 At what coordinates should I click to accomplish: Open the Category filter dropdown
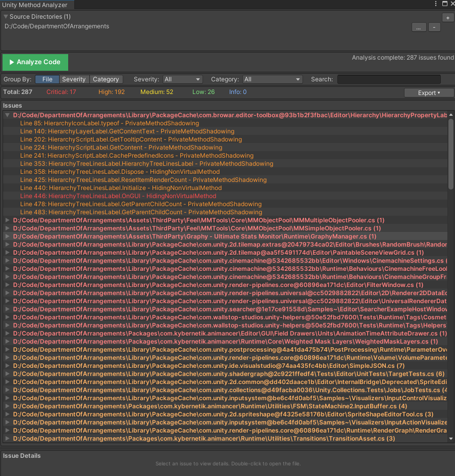pos(272,79)
